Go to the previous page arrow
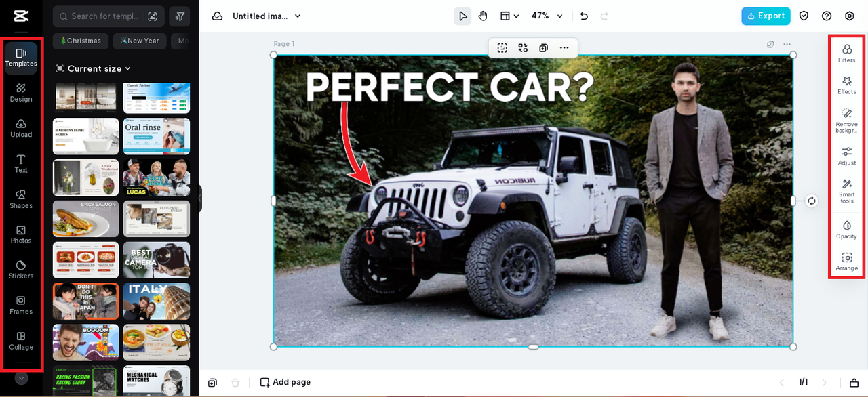The width and height of the screenshot is (868, 397). point(781,383)
